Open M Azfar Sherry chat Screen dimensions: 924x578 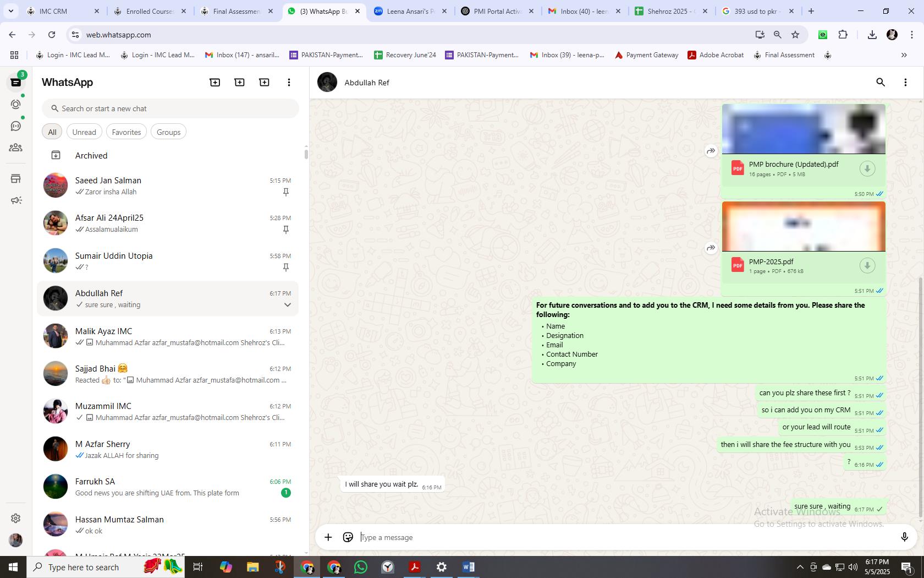pos(168,450)
